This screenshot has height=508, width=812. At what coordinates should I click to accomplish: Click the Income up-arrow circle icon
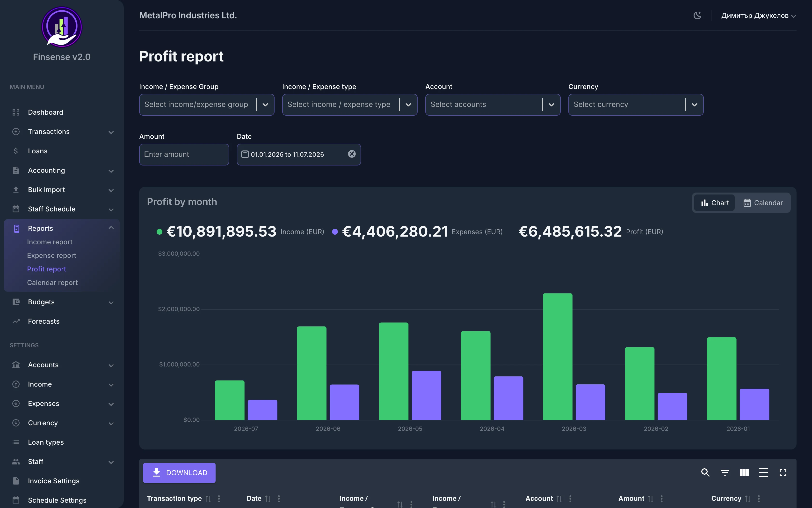pyautogui.click(x=16, y=384)
